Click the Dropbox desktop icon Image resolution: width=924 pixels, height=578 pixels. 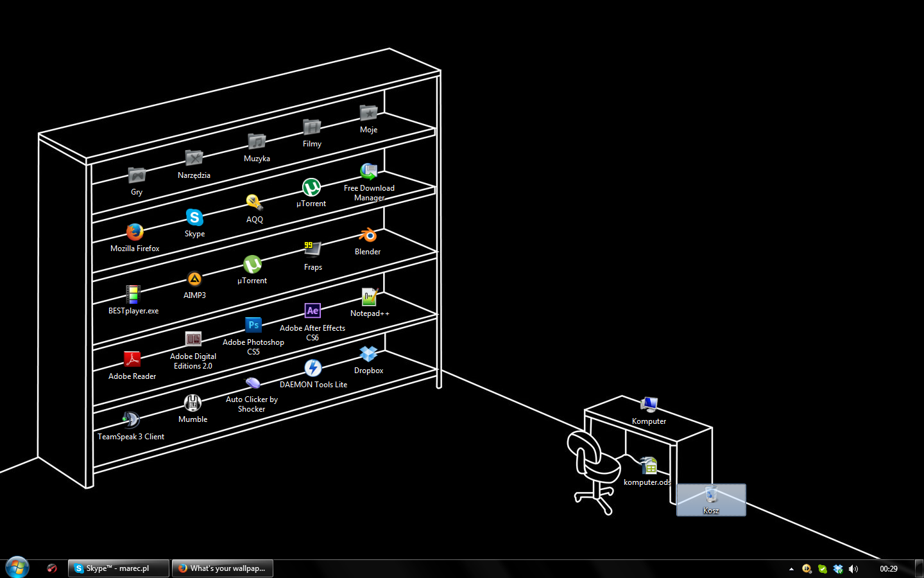(368, 354)
